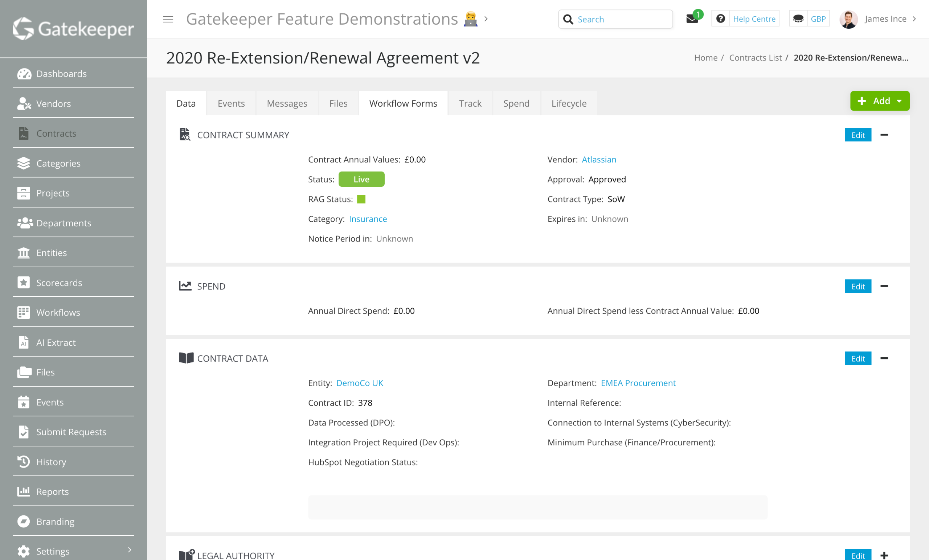Click the Scorecards star icon
The height and width of the screenshot is (560, 929).
pyautogui.click(x=23, y=283)
